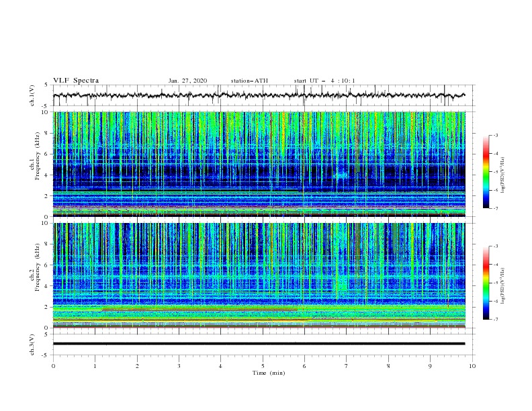The width and height of the screenshot is (532, 411).
Task: Click the "station=ATH" header label
Action: (249, 81)
